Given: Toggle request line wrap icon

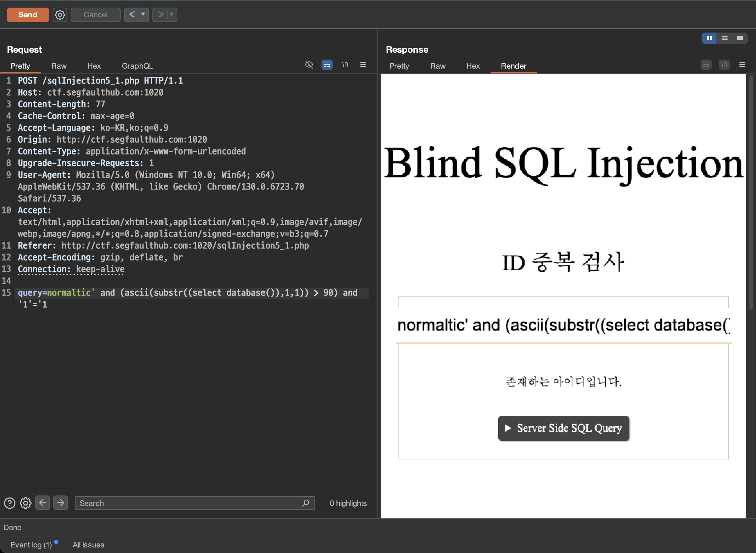Looking at the screenshot, I should click(327, 65).
